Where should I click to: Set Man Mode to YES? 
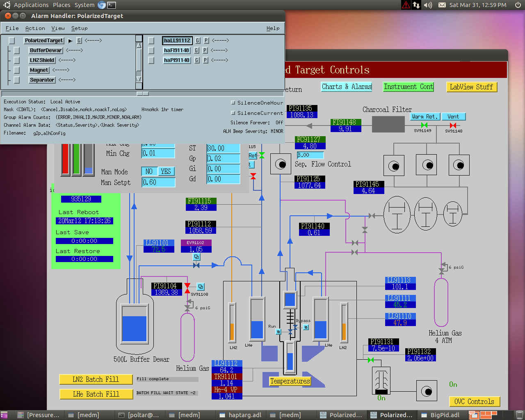tap(166, 171)
